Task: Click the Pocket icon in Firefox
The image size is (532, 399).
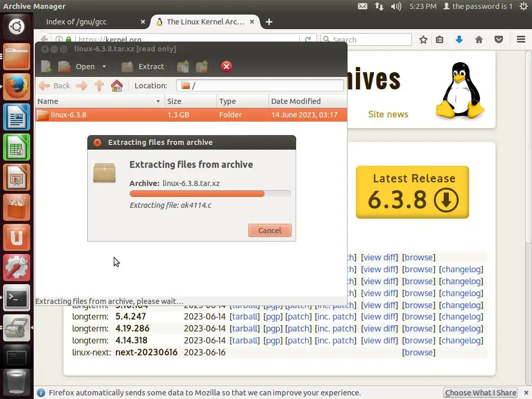Action: coord(498,39)
